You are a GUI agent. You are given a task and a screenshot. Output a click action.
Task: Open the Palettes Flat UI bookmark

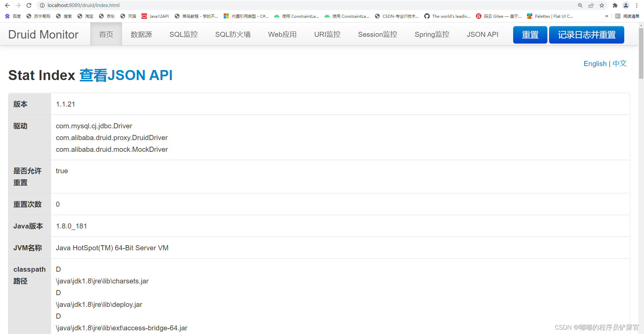point(550,16)
